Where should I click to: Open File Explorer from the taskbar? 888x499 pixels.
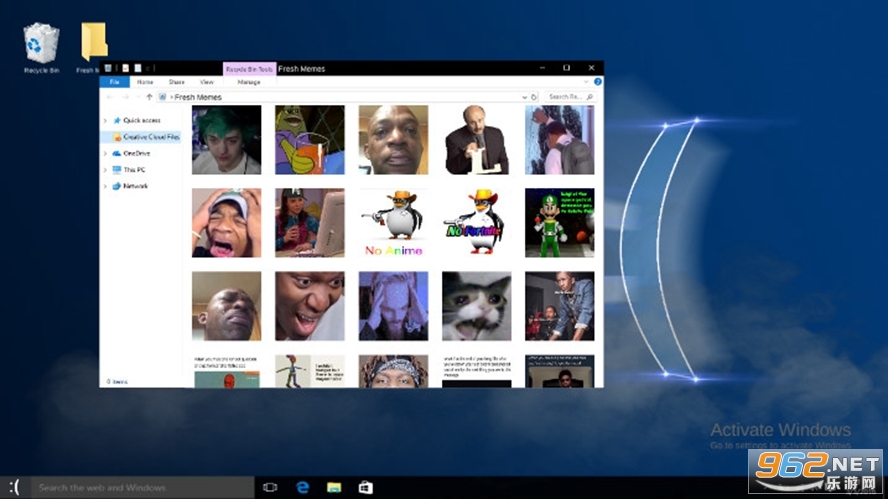click(x=334, y=487)
